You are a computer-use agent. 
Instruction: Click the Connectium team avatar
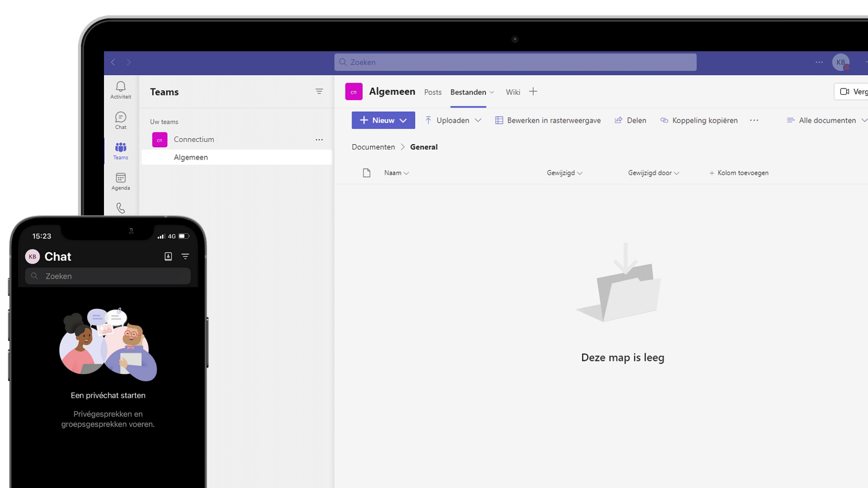pyautogui.click(x=160, y=140)
